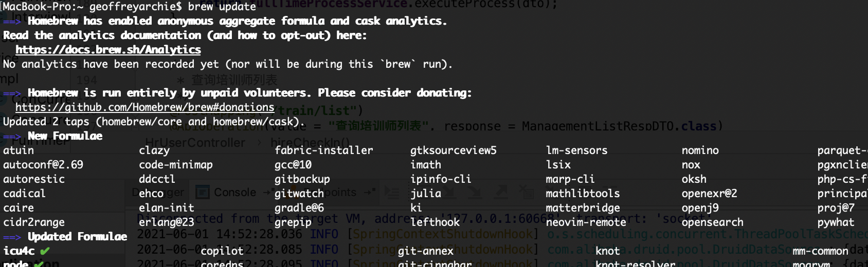Select the openj9 formula name
Image resolution: width=868 pixels, height=267 pixels.
tap(700, 208)
